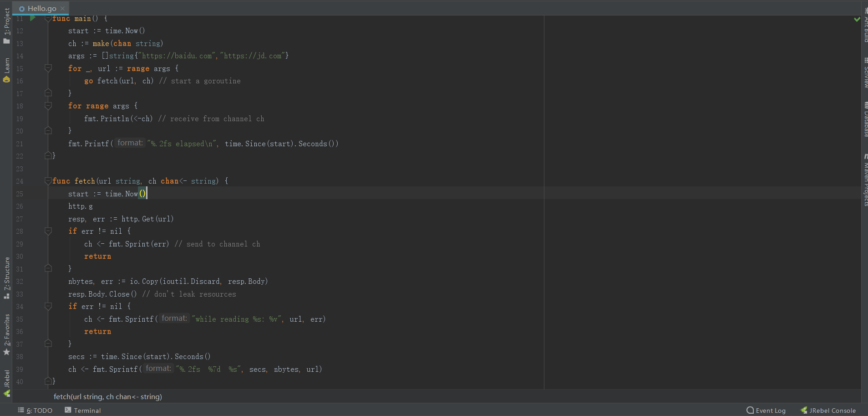The width and height of the screenshot is (868, 416).
Task: Run main function via green gutter arrow
Action: point(33,18)
